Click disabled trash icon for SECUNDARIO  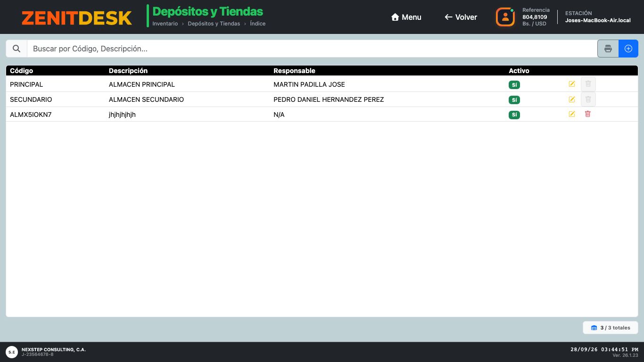click(x=588, y=99)
